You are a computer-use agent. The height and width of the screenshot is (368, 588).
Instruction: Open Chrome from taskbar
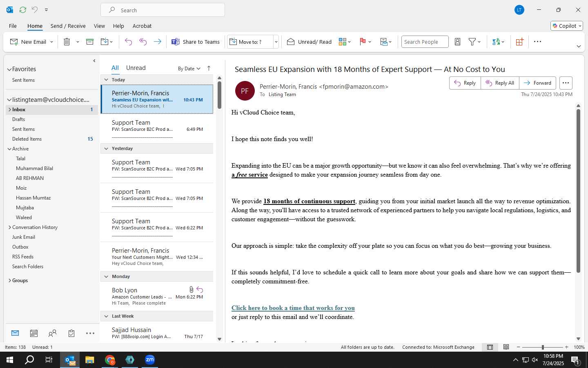pos(110,360)
